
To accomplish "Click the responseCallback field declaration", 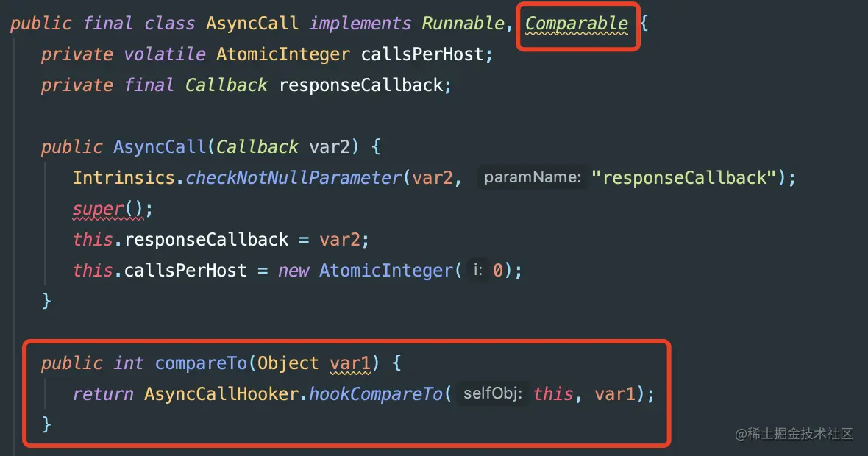I will pyautogui.click(x=361, y=85).
